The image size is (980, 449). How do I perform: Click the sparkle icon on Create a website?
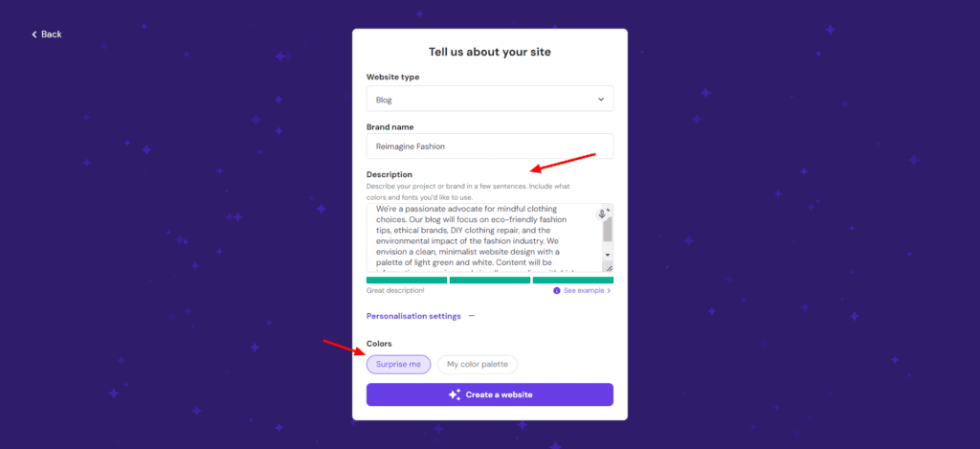pyautogui.click(x=455, y=394)
